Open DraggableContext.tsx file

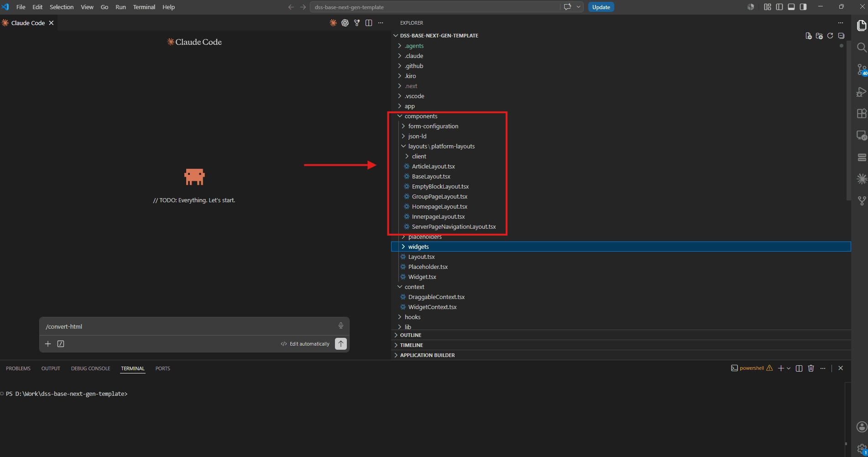pyautogui.click(x=621, y=297)
